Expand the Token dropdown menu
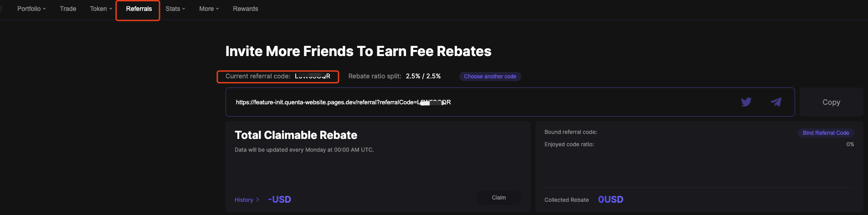 [101, 9]
